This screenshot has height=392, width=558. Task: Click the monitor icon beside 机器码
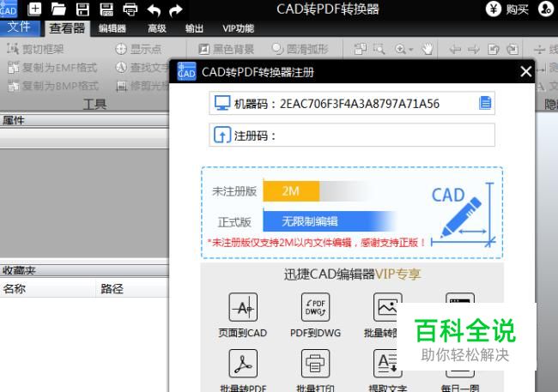222,103
